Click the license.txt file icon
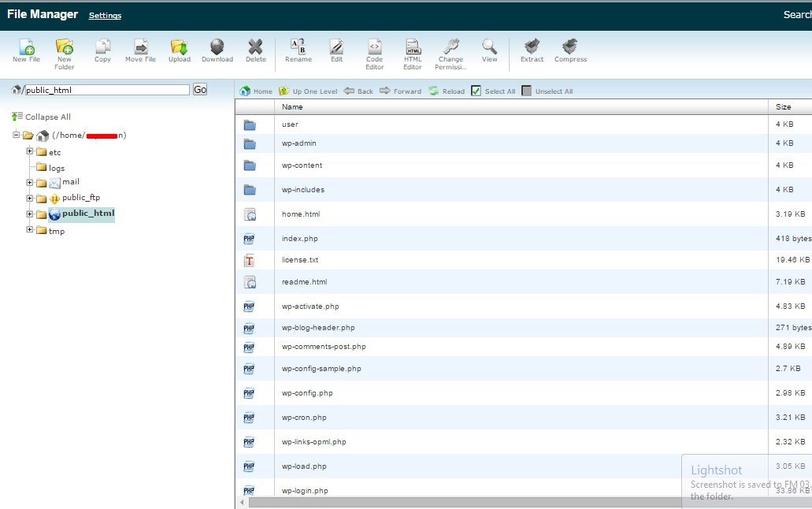812x509 pixels. [x=250, y=260]
